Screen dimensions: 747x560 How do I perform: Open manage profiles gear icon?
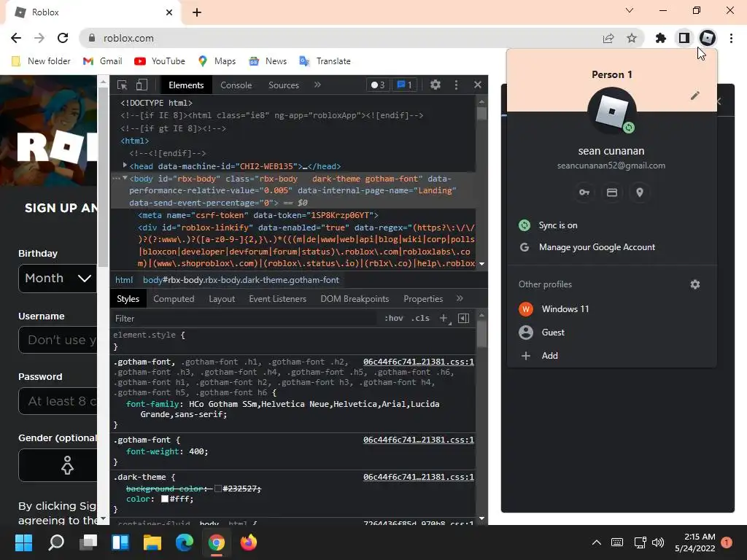tap(695, 284)
